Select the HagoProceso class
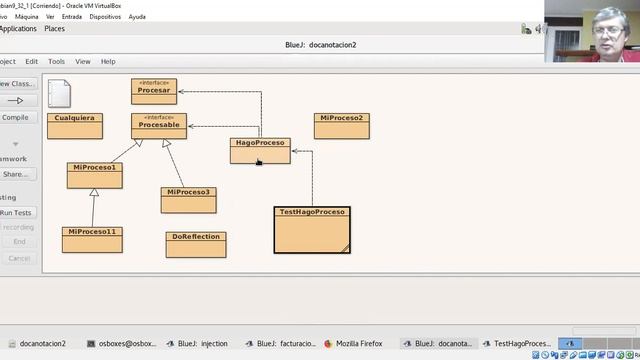The width and height of the screenshot is (640, 360). click(260, 151)
